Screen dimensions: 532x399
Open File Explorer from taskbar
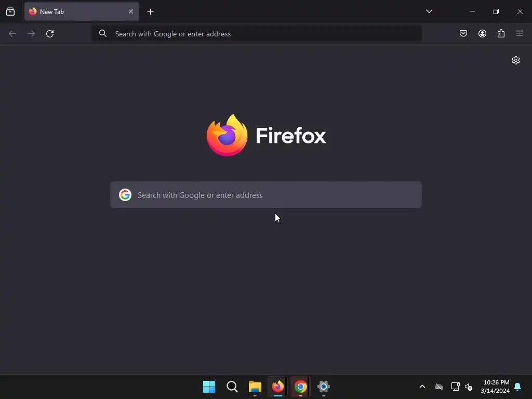pos(255,387)
